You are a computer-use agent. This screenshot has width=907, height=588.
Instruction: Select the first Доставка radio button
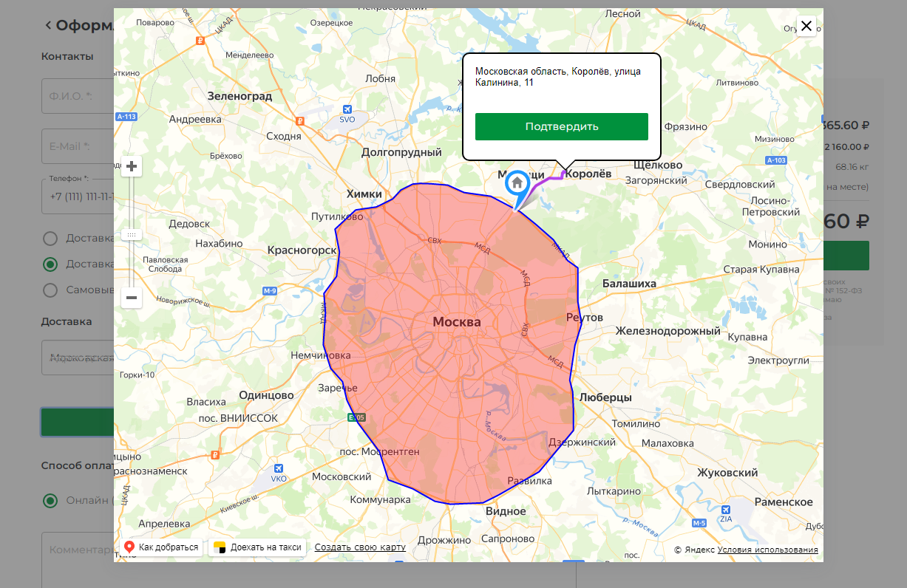pyautogui.click(x=50, y=238)
